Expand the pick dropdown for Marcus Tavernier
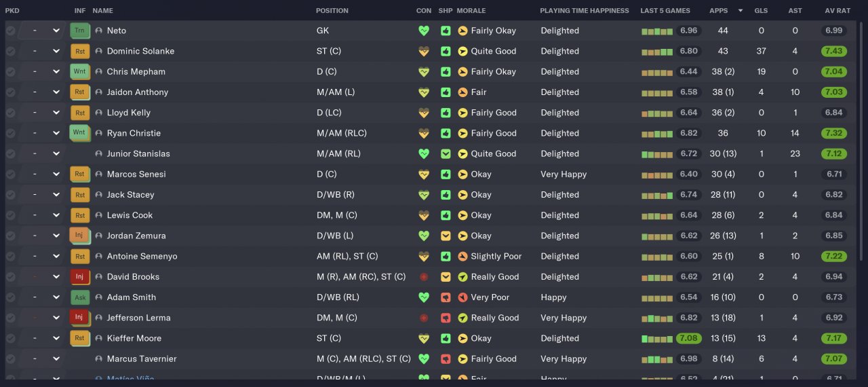868x387 pixels. coord(56,358)
